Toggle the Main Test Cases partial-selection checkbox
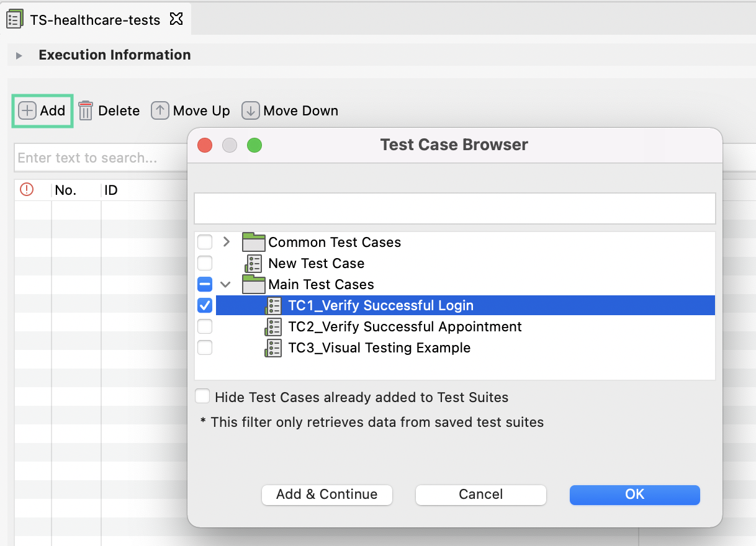This screenshot has height=546, width=756. (x=205, y=284)
